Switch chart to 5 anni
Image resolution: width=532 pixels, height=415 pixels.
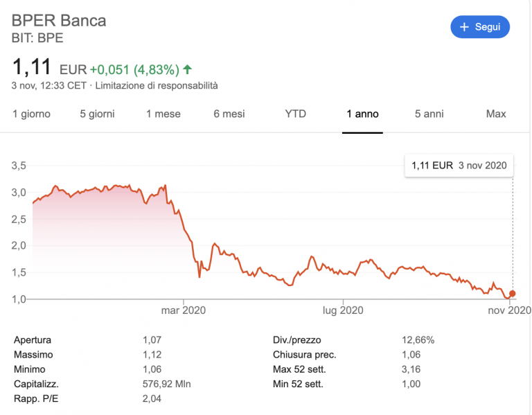429,114
